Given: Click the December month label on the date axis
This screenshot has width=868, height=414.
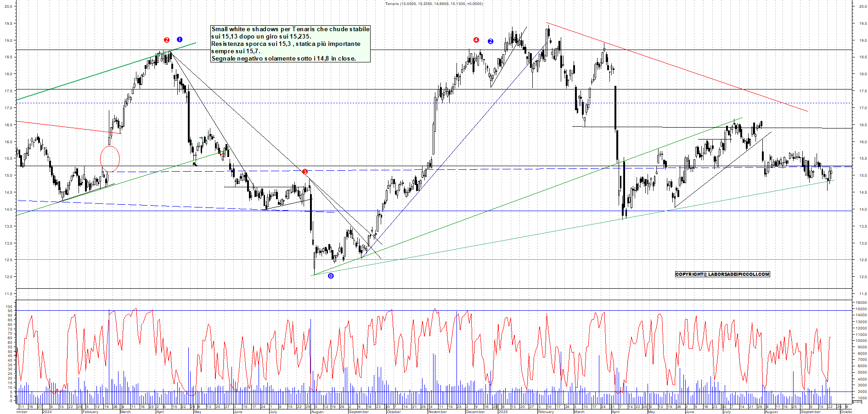Looking at the screenshot, I should point(475,412).
